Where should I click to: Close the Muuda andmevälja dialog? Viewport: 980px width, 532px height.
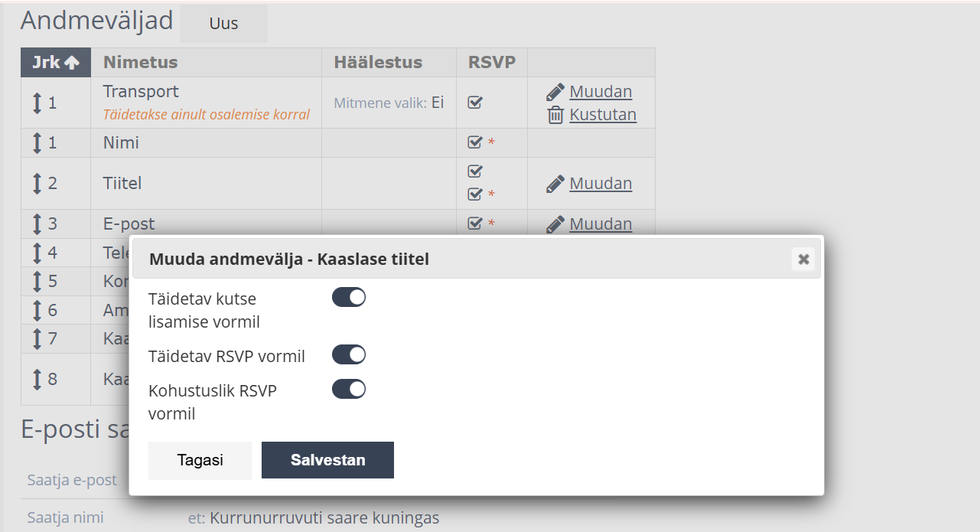click(803, 259)
